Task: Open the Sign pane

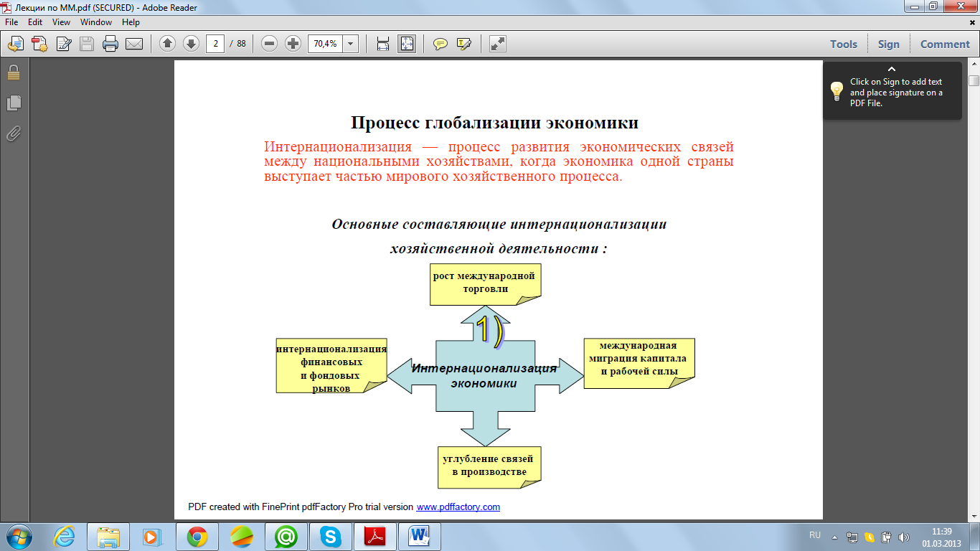Action: (889, 44)
